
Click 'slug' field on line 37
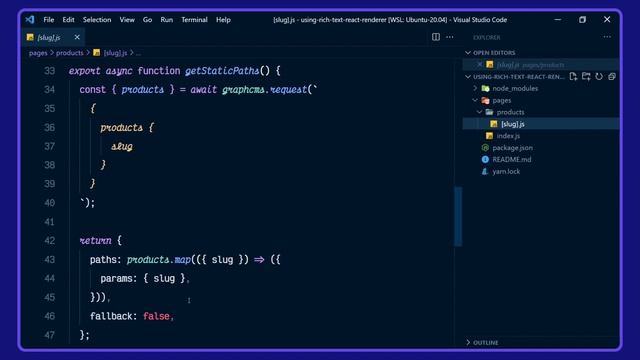[x=122, y=147]
